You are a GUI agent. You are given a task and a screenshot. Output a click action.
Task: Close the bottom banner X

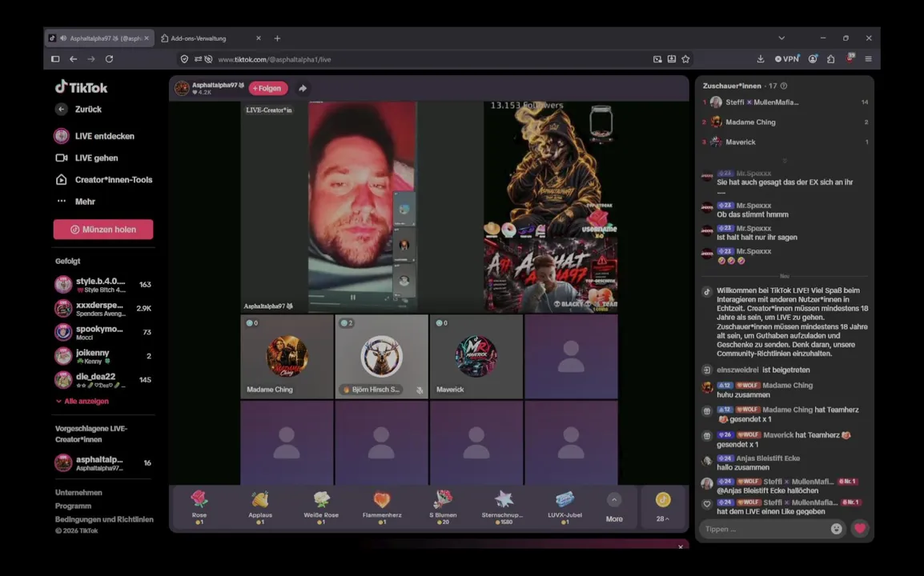coord(681,546)
